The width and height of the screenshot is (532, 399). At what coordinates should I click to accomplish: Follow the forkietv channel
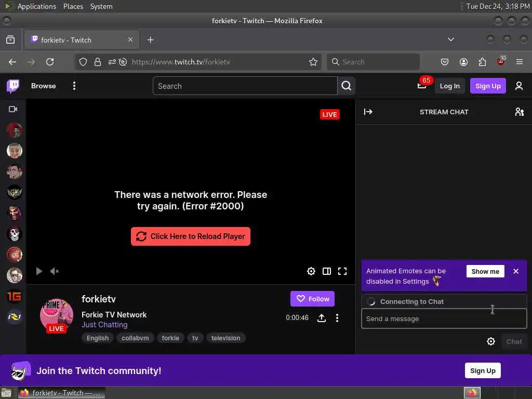tap(312, 299)
